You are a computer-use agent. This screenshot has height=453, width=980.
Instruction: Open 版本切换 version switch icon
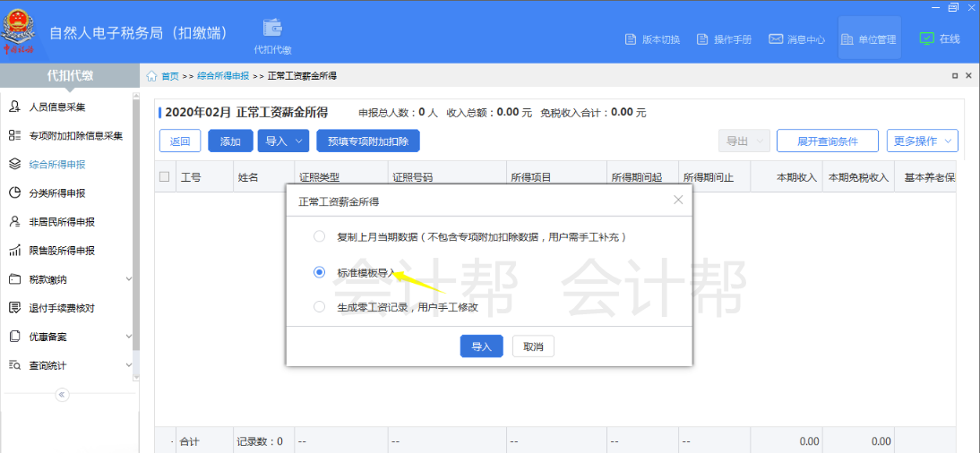[x=631, y=39]
